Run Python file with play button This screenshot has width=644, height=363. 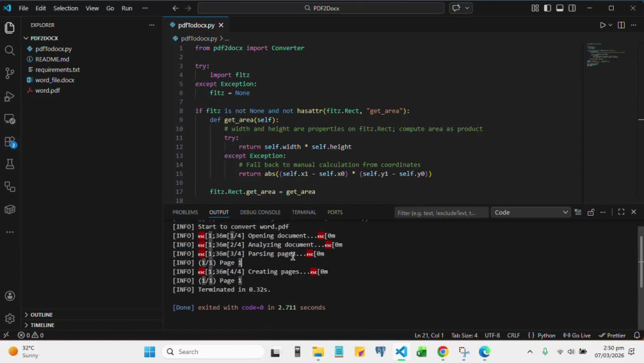(x=603, y=25)
